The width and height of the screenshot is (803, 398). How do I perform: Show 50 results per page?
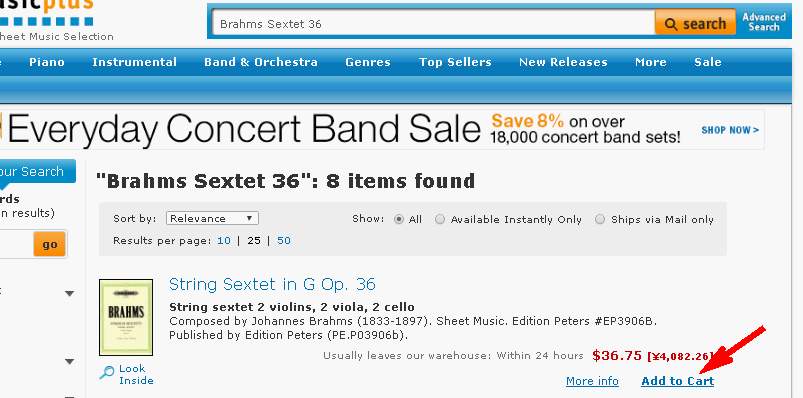pyautogui.click(x=284, y=240)
